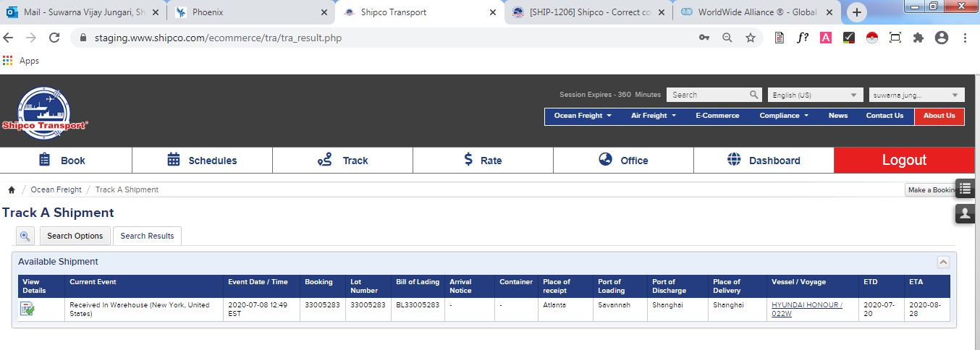This screenshot has height=350, width=980.
Task: Click the Ocean Freight breadcrumb link
Action: 56,189
